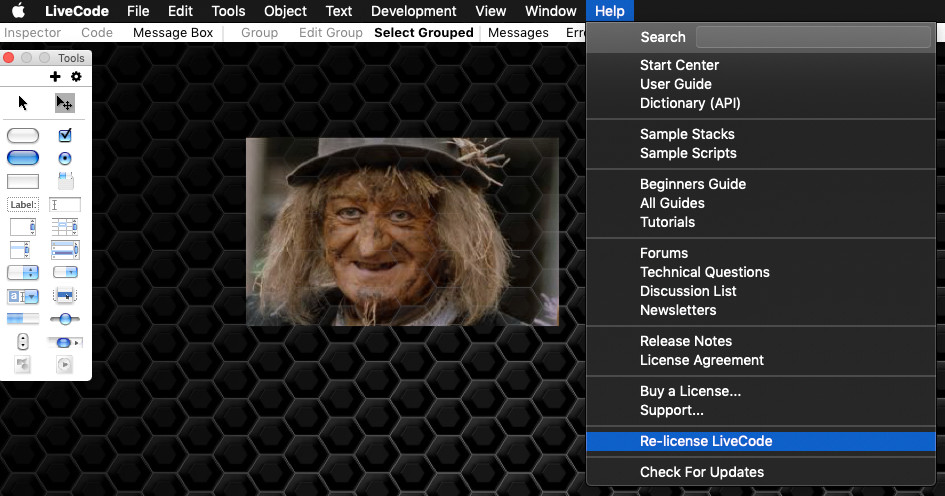945x496 pixels.
Task: Pick the blue default button control
Action: pos(23,158)
